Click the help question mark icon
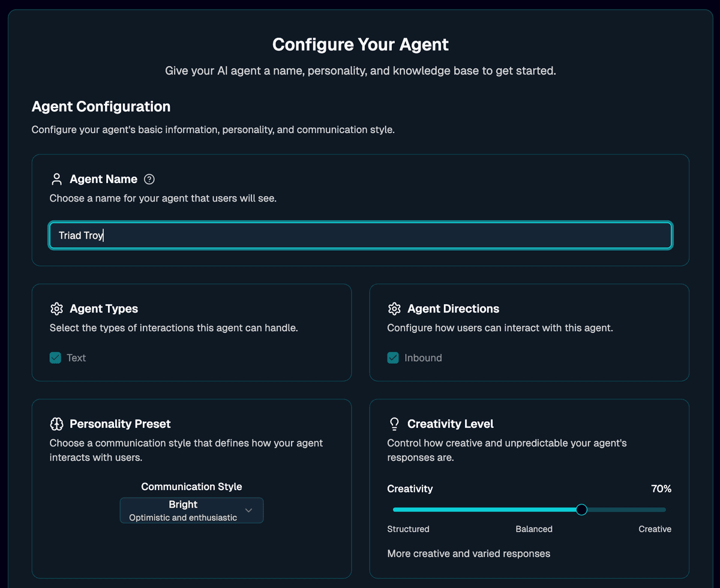 point(149,179)
